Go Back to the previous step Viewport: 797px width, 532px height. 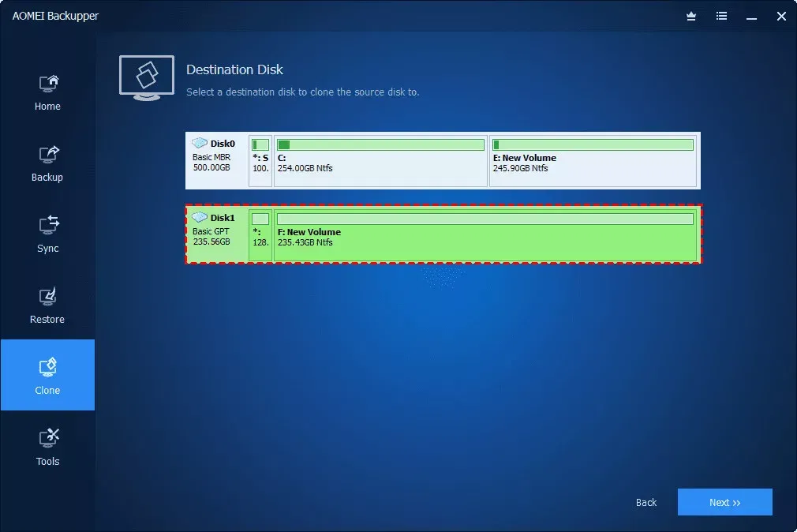[x=646, y=503]
